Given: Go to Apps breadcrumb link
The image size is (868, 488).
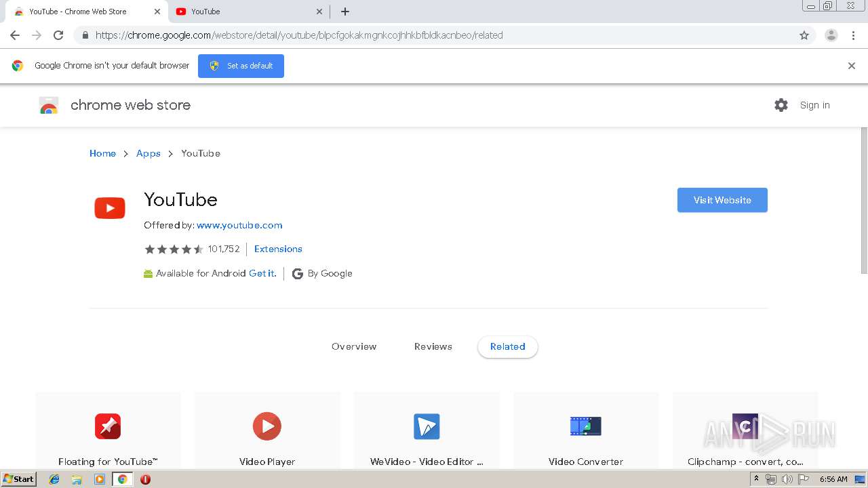Looking at the screenshot, I should (149, 153).
